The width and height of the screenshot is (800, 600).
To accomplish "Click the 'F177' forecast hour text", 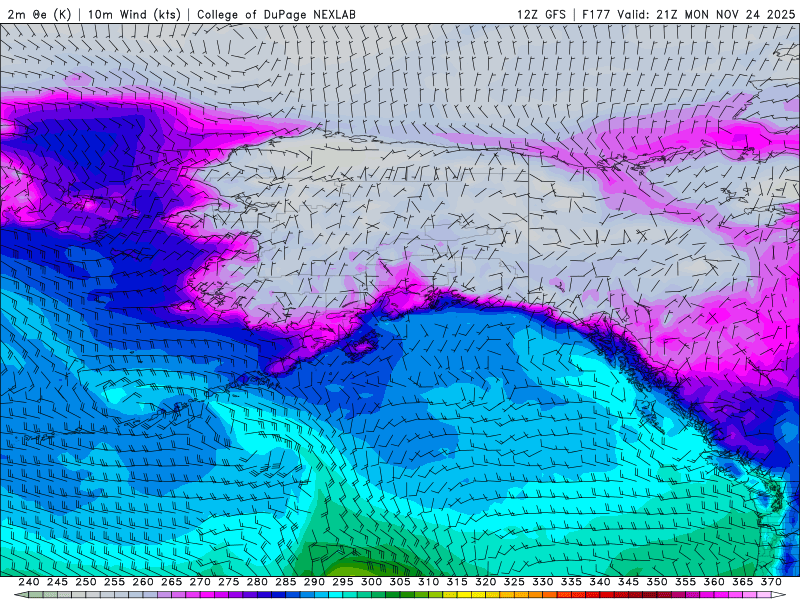I will [596, 14].
